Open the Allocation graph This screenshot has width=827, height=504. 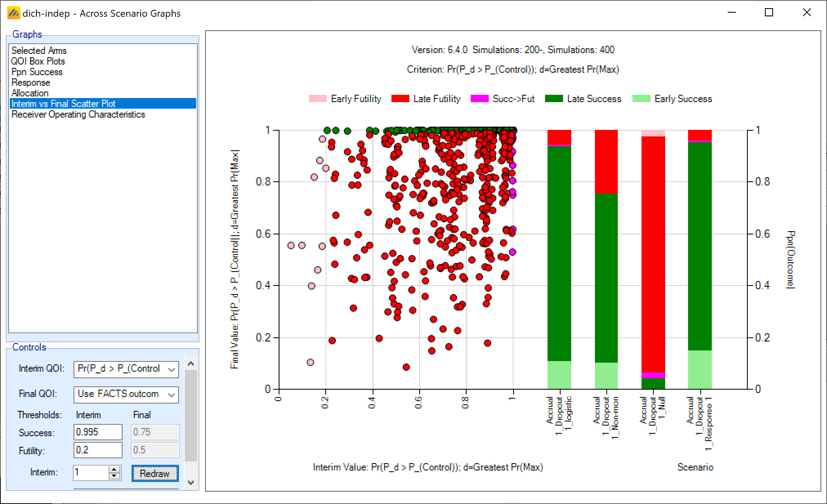click(30, 93)
